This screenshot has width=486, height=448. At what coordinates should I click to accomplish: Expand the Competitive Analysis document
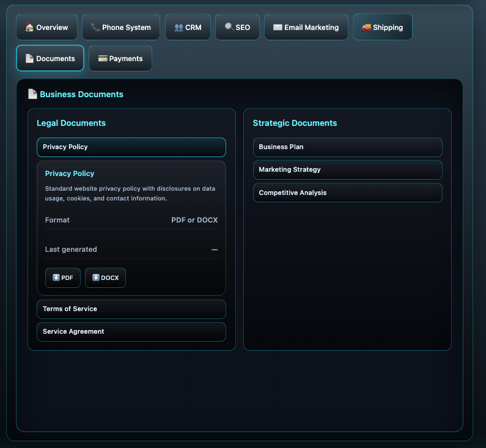(347, 193)
